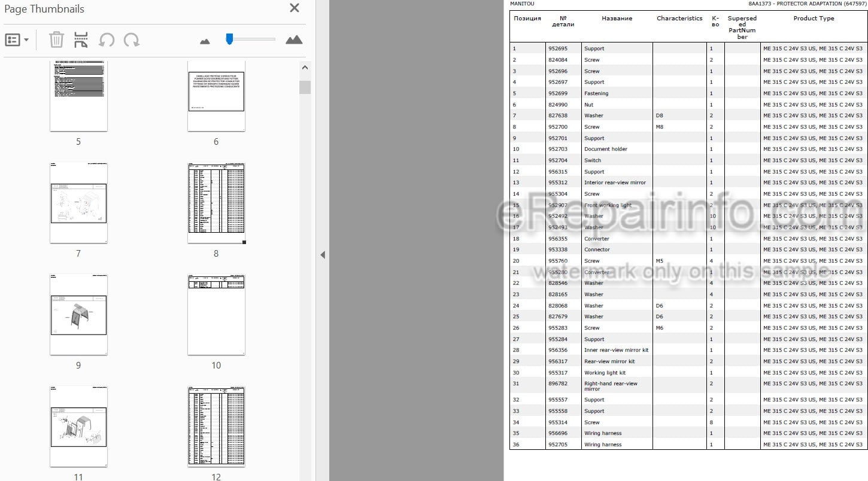The width and height of the screenshot is (868, 481).
Task: Click the 'Characteristics' column header
Action: 679,19
